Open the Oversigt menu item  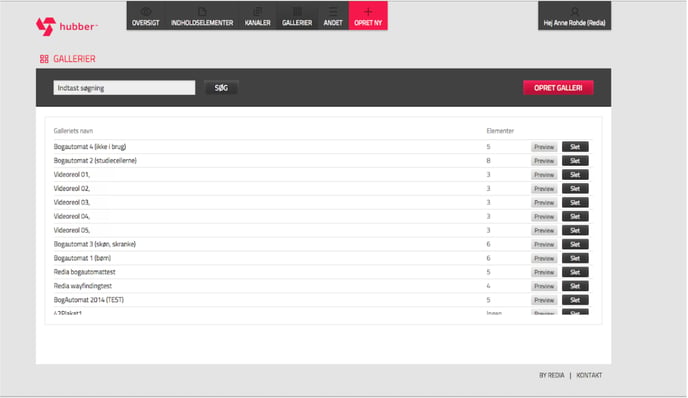(146, 16)
